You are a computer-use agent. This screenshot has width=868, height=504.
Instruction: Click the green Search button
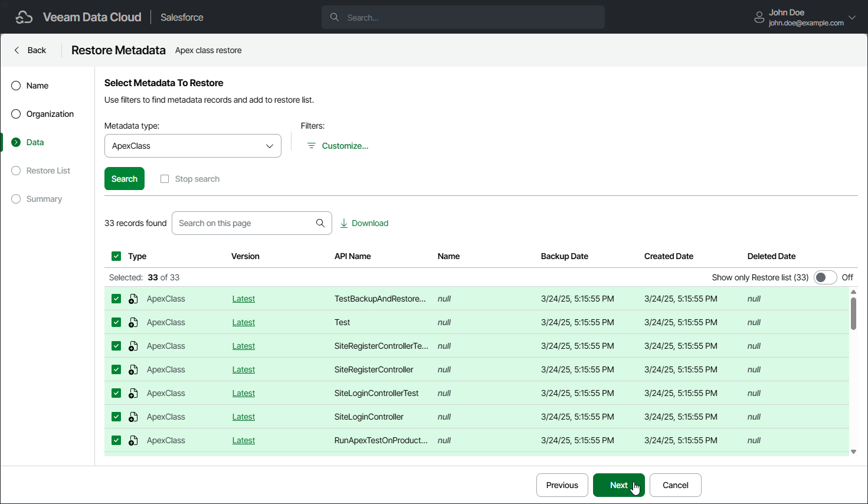(x=125, y=179)
